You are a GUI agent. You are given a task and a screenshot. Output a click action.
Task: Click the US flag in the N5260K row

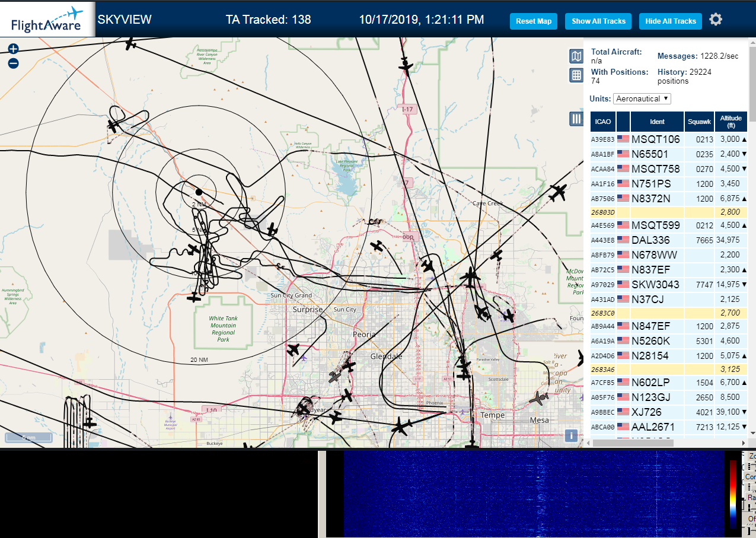pyautogui.click(x=623, y=340)
